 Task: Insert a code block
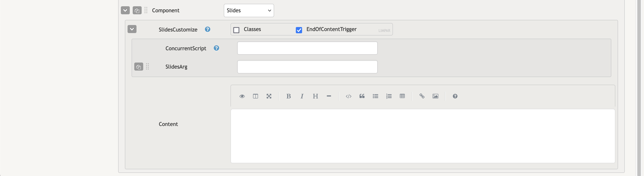coord(348,96)
